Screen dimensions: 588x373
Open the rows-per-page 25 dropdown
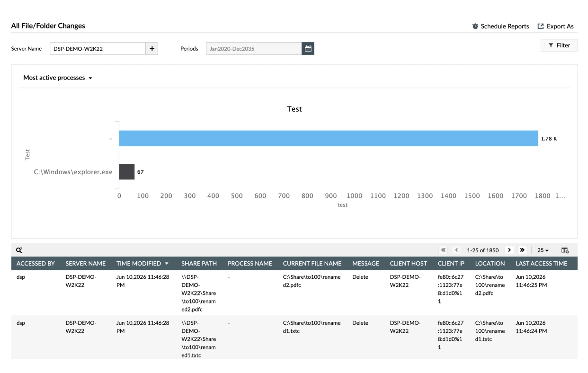pos(543,250)
